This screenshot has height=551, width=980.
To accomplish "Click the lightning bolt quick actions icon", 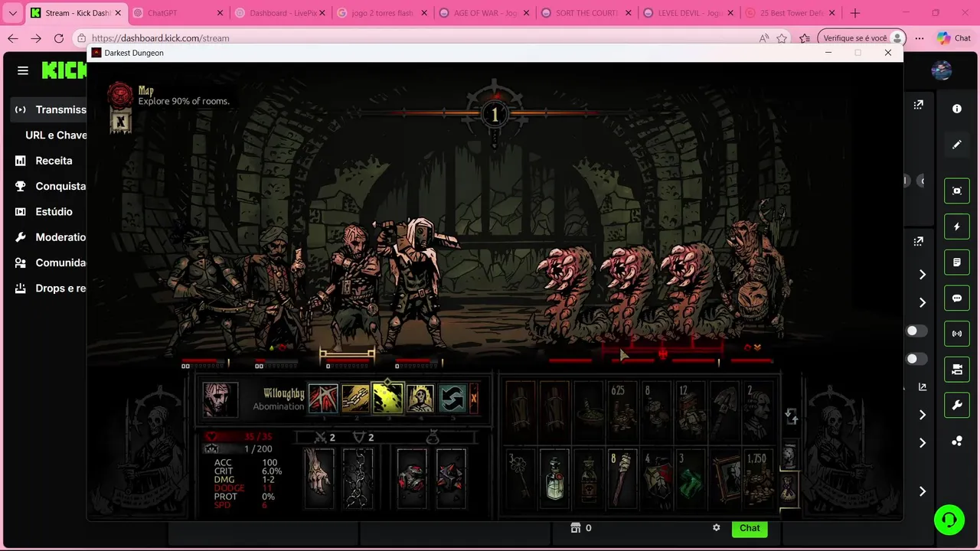I will coord(957,227).
